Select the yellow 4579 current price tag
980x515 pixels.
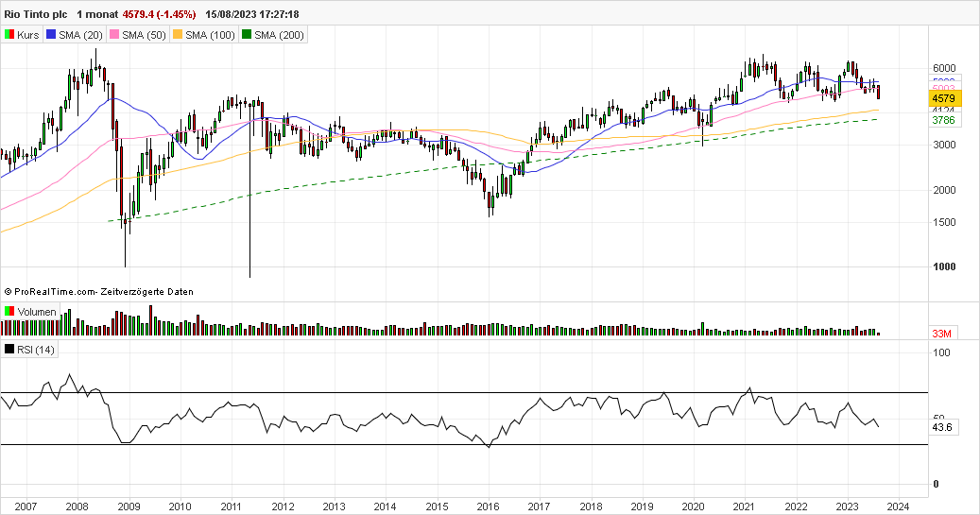pos(946,98)
